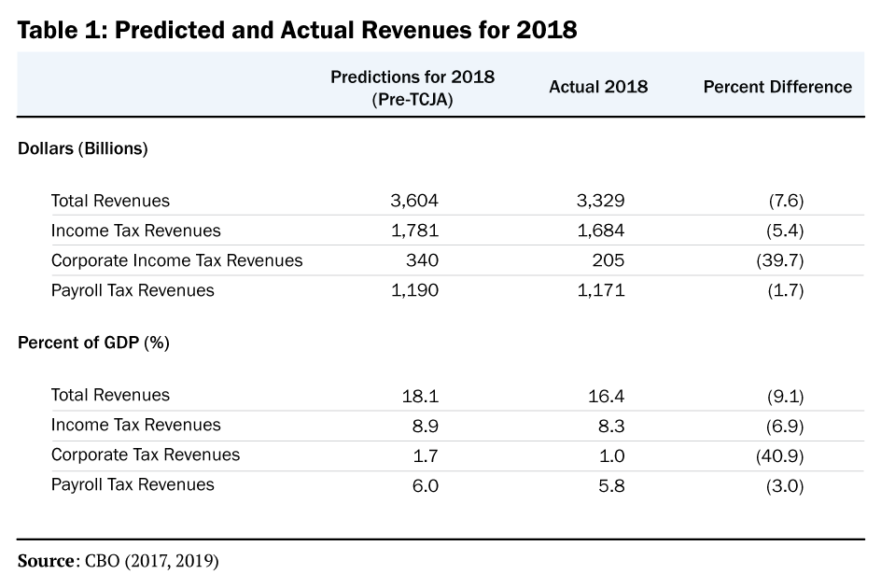The width and height of the screenshot is (881, 588).
Task: Click the 'Percent of GDP (%)' section heading
Action: point(93,343)
